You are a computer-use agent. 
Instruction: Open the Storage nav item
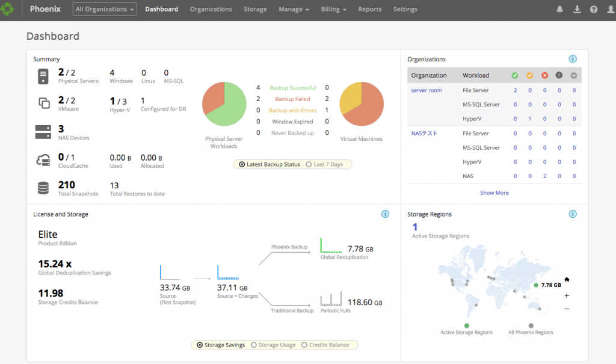(x=255, y=9)
